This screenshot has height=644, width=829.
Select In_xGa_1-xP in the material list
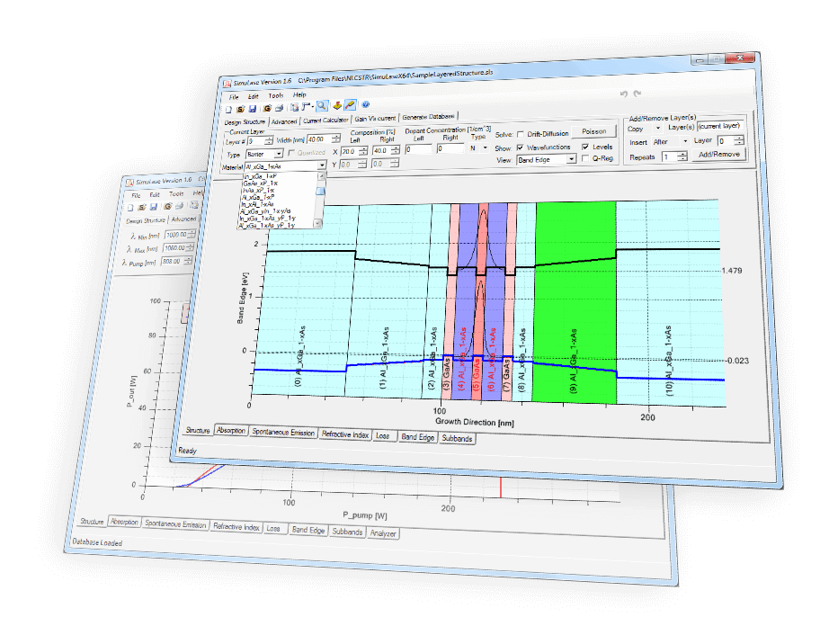pyautogui.click(x=260, y=176)
